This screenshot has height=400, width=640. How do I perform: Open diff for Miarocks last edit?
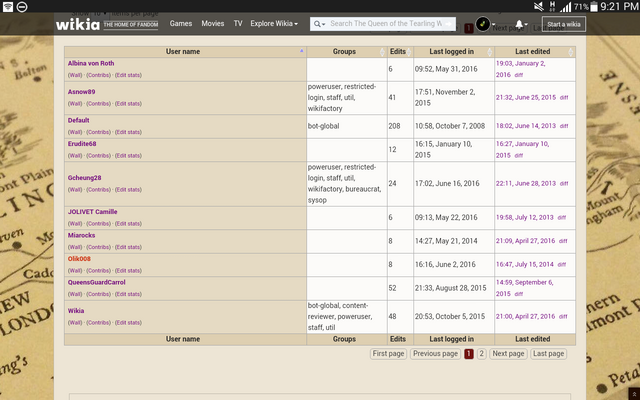pyautogui.click(x=563, y=241)
